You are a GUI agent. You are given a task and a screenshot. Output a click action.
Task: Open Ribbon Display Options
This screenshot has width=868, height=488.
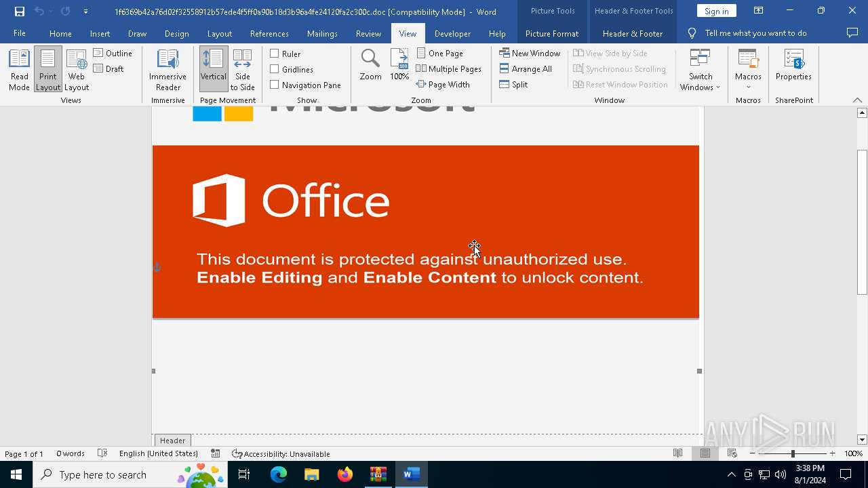pos(758,11)
